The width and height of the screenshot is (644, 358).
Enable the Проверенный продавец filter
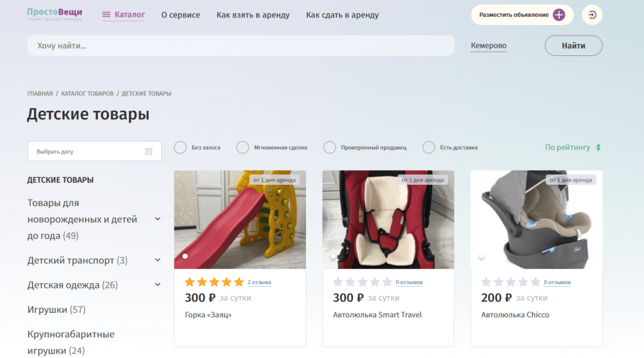(330, 147)
